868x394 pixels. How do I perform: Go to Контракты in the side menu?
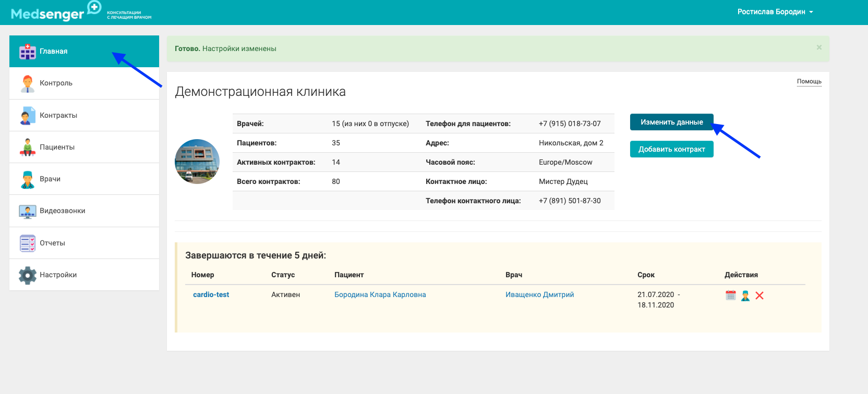click(x=58, y=115)
